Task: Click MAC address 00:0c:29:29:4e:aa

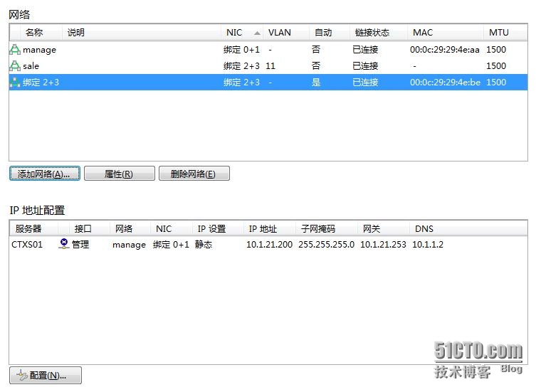Action: [444, 50]
